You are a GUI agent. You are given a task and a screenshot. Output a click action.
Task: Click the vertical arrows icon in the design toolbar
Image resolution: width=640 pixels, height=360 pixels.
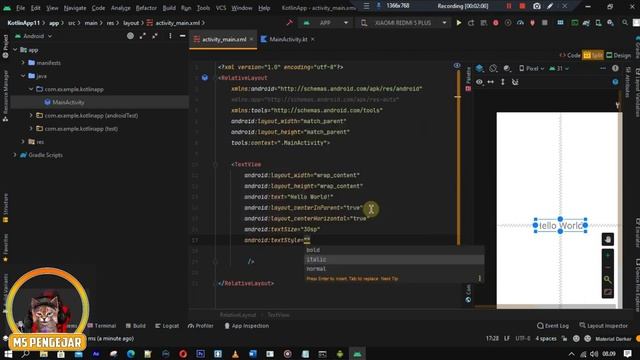pos(502,82)
